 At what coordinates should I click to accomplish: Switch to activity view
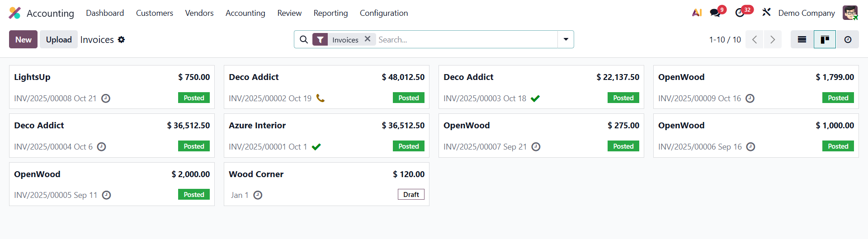tap(848, 40)
